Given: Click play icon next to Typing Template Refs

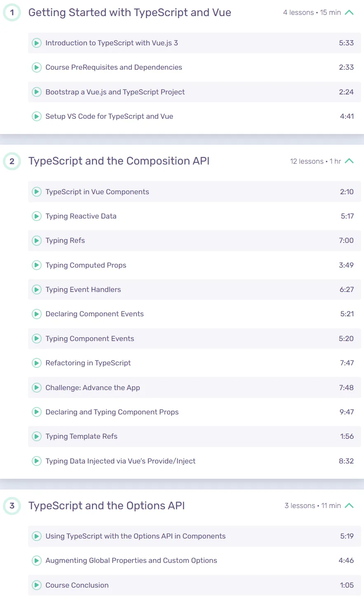Looking at the screenshot, I should pyautogui.click(x=37, y=436).
